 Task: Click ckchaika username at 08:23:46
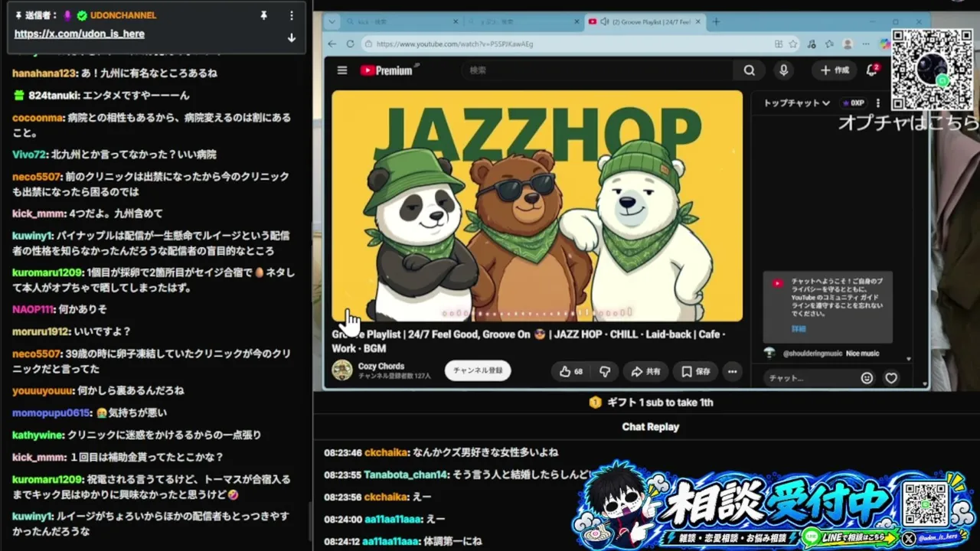[x=387, y=453]
